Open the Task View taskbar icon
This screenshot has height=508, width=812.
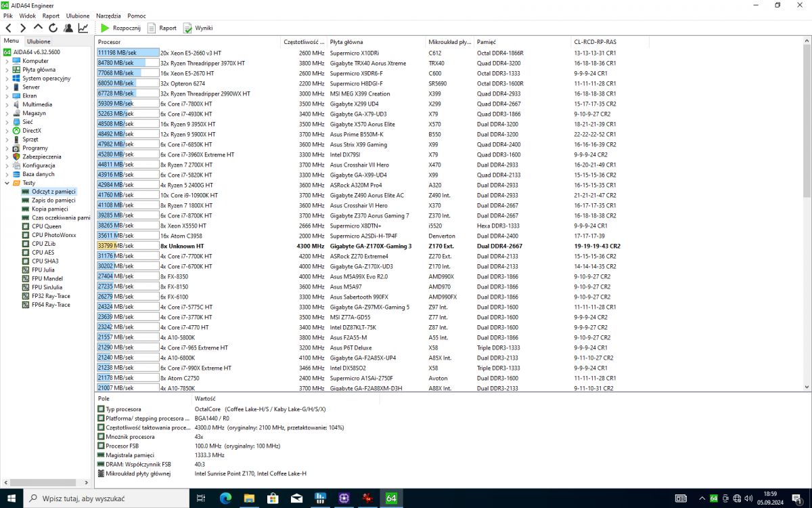click(201, 498)
